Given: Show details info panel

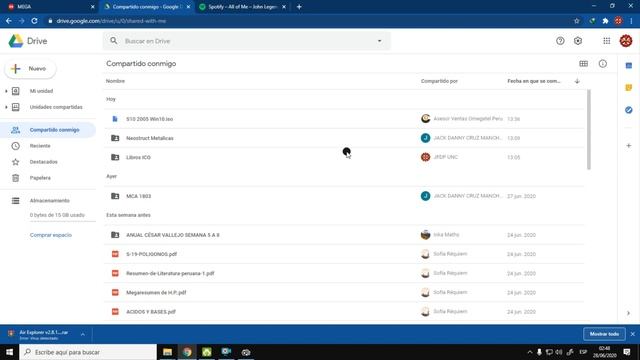Looking at the screenshot, I should tap(602, 64).
